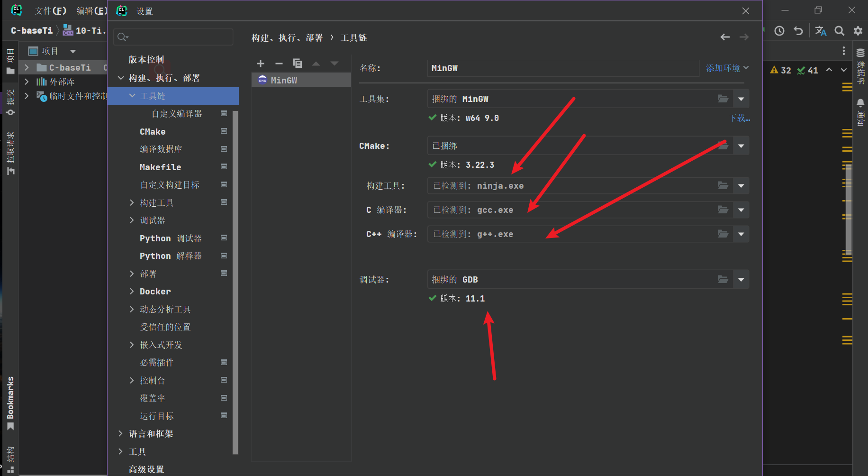
Task: Expand the Languages & Frameworks node (语言和框架)
Action: [x=120, y=433]
